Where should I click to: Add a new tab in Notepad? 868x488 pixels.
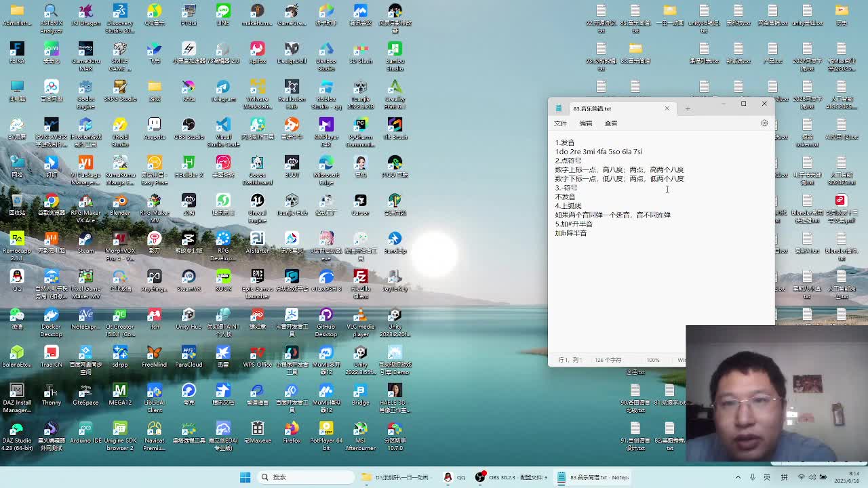tap(688, 108)
